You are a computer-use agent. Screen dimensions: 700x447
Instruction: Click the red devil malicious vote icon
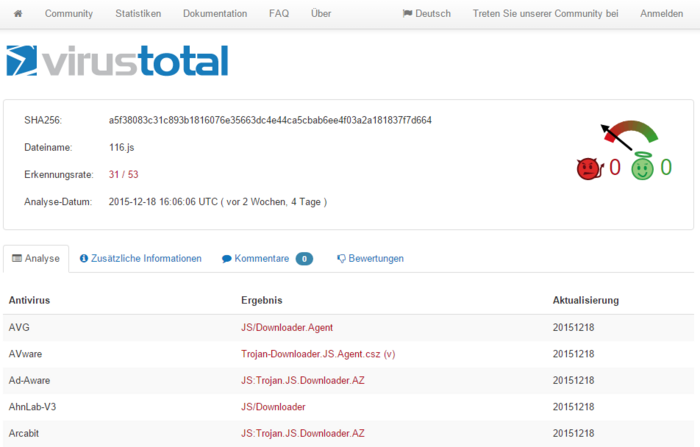click(588, 168)
